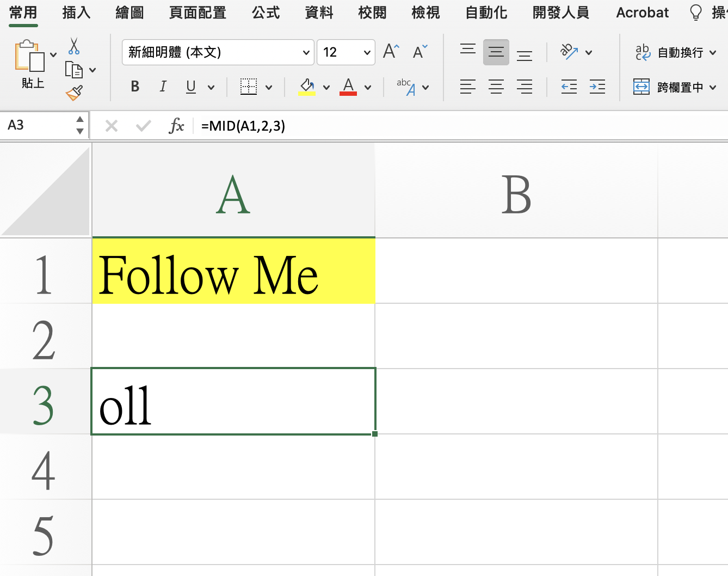Decrease font size with small A icon
This screenshot has height=576, width=728.
point(420,52)
